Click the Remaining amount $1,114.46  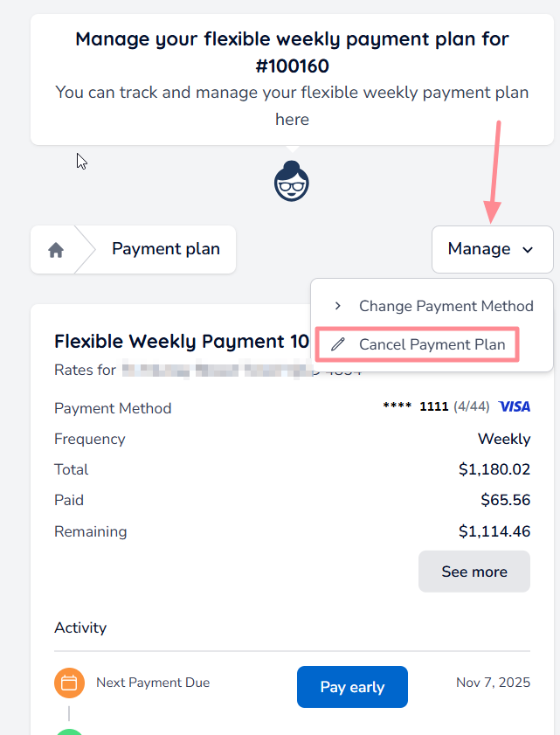click(x=494, y=530)
